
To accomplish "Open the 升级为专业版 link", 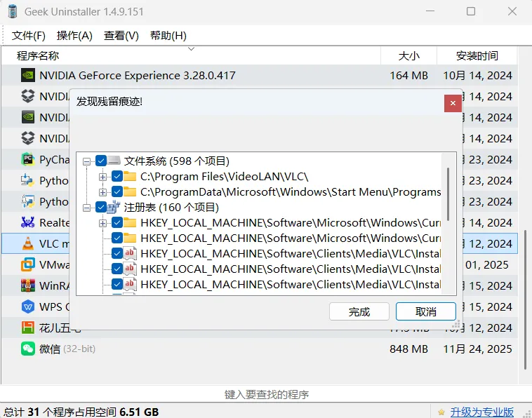I will (481, 412).
